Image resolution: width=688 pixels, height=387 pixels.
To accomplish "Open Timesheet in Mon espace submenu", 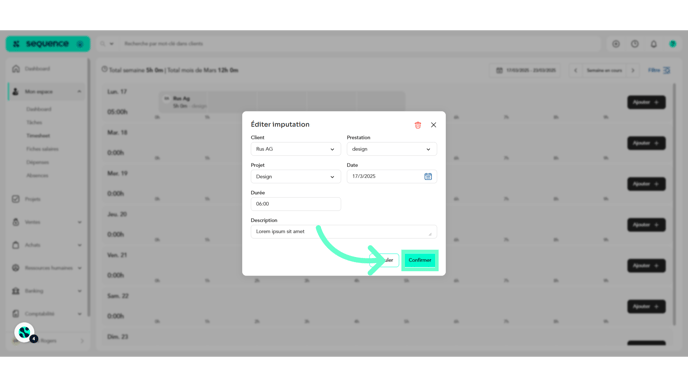I will pos(38,136).
